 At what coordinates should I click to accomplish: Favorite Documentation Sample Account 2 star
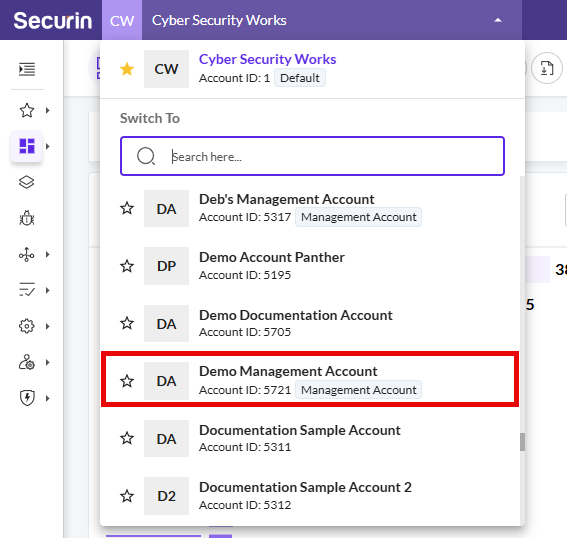pos(127,496)
